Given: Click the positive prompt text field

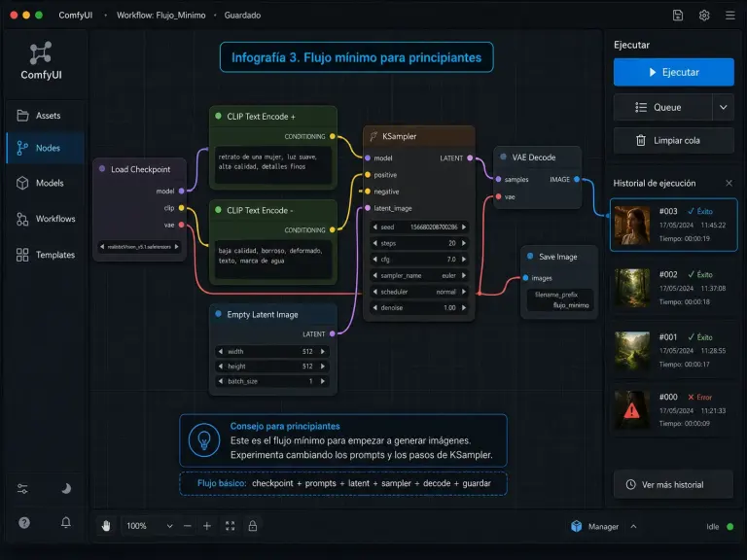Looking at the screenshot, I should 273,164.
